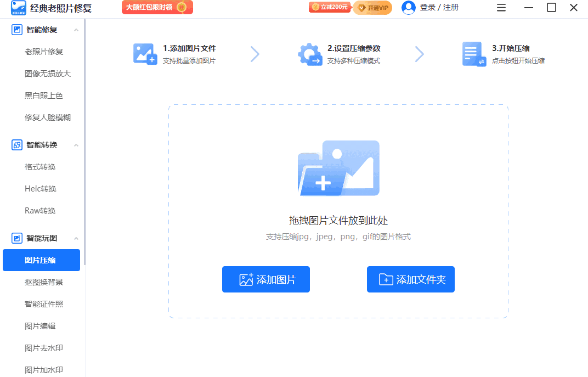This screenshot has width=588, height=377.
Task: Click the step 2 设置压缩参数 gear icon
Action: coord(310,53)
